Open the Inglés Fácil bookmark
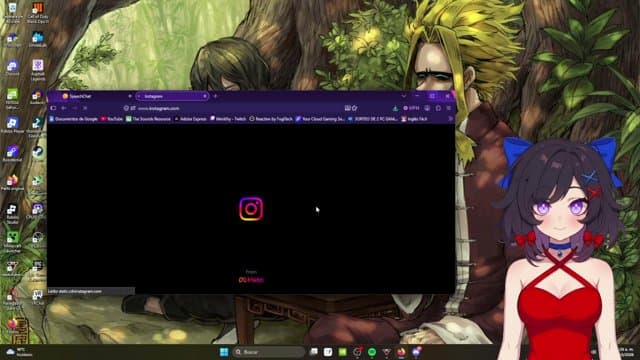The image size is (640, 360). (x=414, y=119)
